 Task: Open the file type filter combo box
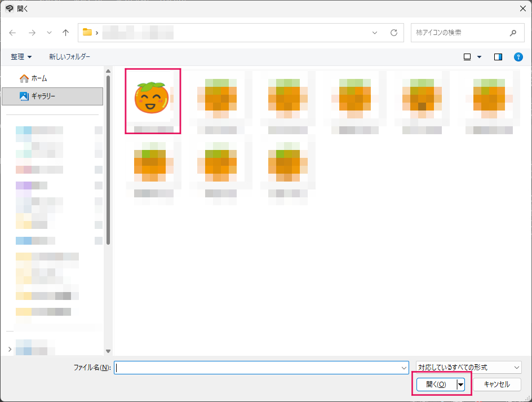tap(469, 368)
